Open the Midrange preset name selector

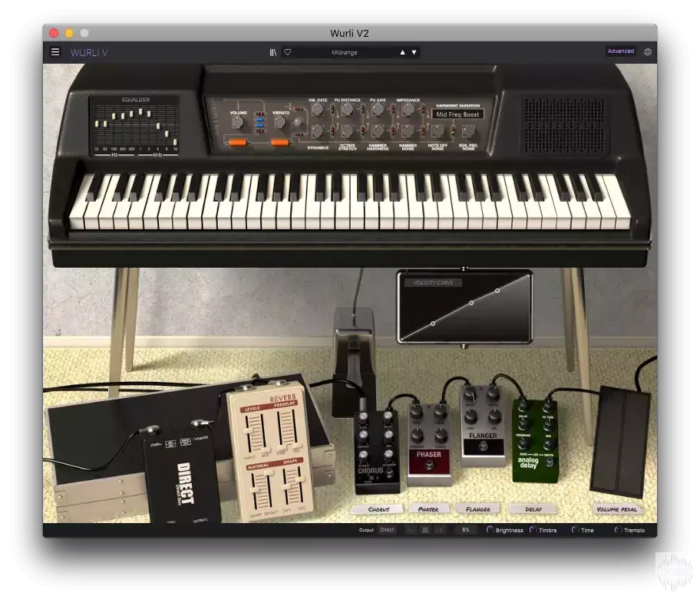[x=345, y=52]
